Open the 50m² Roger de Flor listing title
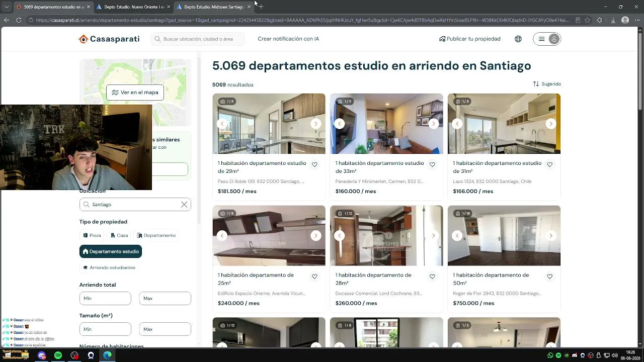The width and height of the screenshot is (644, 362). click(x=491, y=279)
